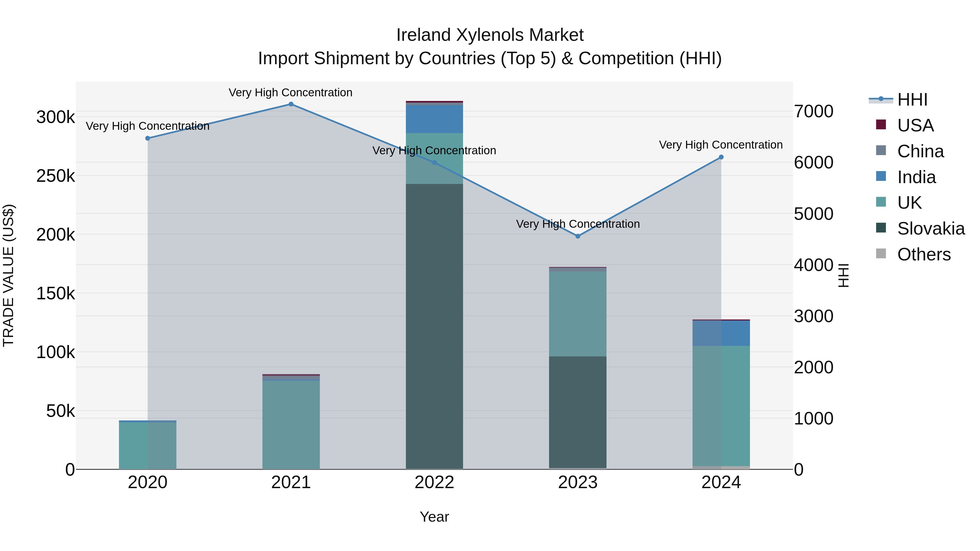Click the 2023 HHI line marker
This screenshot has height=551, width=980.
578,236
